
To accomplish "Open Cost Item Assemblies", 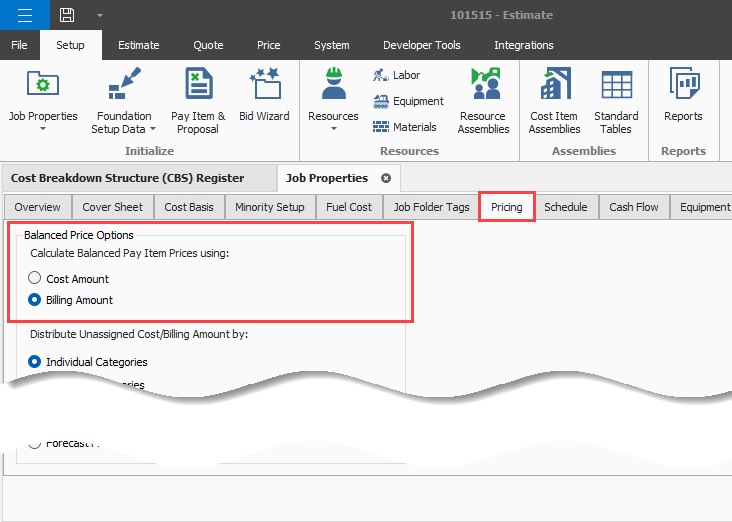I will pos(554,100).
